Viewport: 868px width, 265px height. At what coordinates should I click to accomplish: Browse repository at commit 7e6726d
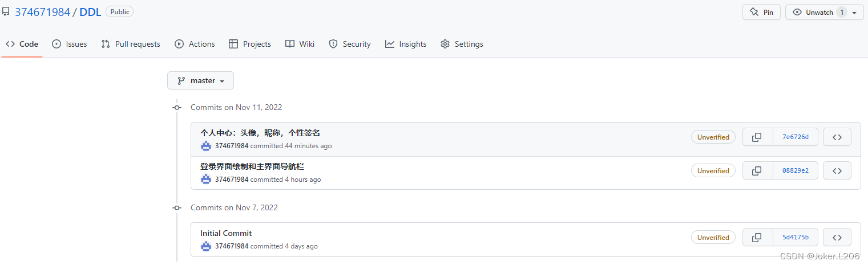tap(837, 137)
